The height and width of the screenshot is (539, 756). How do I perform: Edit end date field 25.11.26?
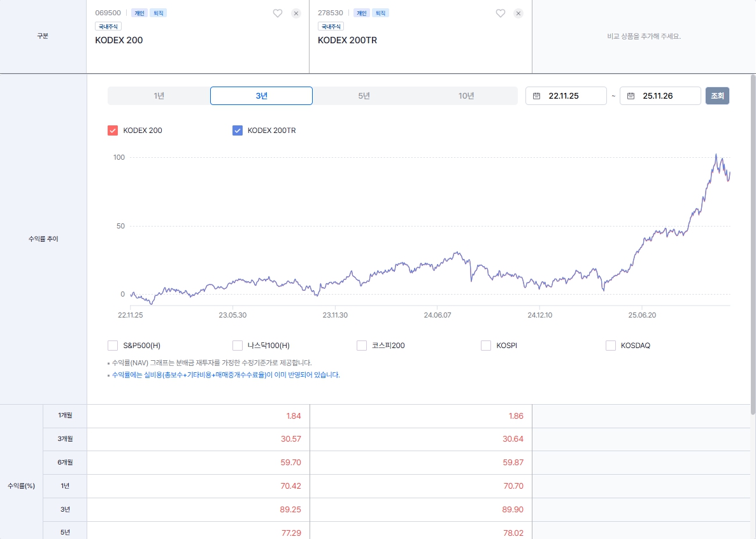(660, 96)
